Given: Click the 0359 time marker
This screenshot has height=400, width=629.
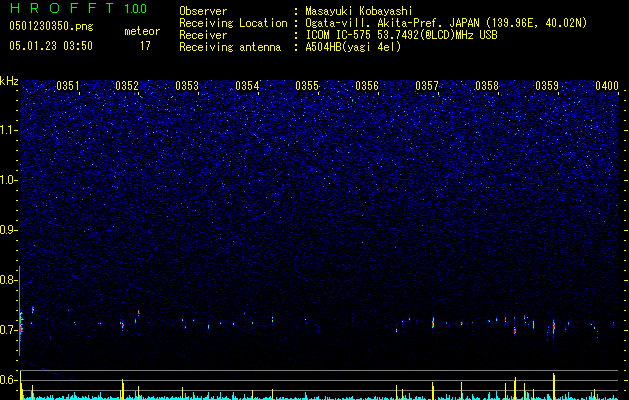Looking at the screenshot, I should (547, 86).
